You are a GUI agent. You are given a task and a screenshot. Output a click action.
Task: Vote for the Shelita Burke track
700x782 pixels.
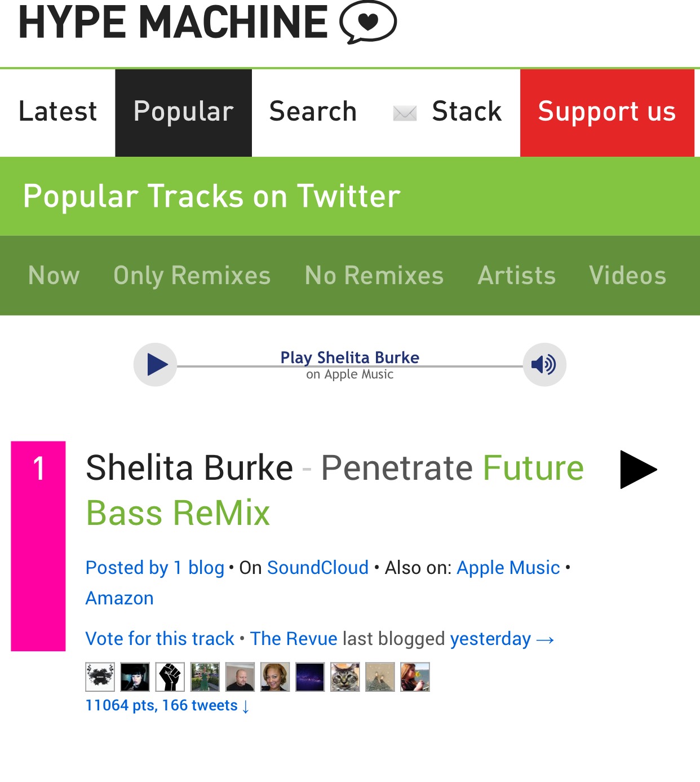[160, 639]
